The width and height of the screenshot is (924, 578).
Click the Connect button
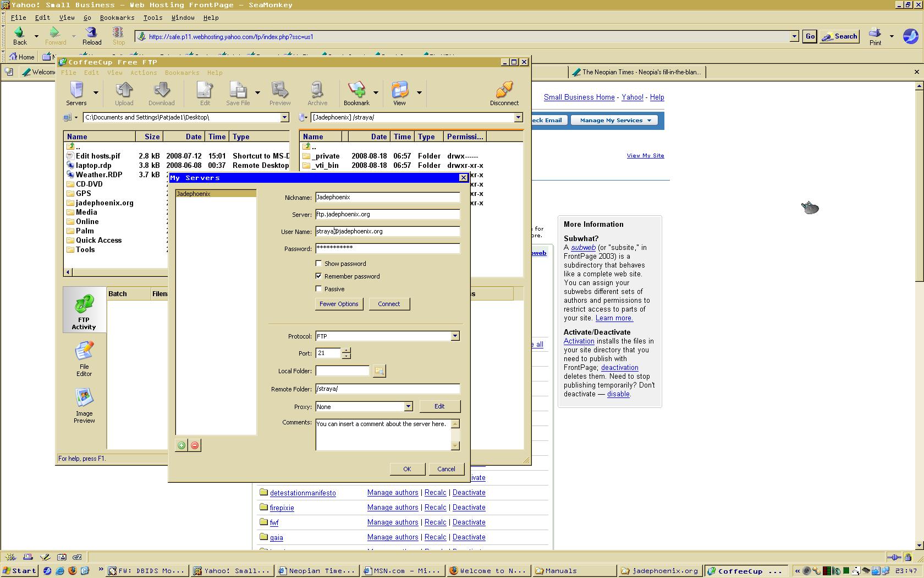389,304
